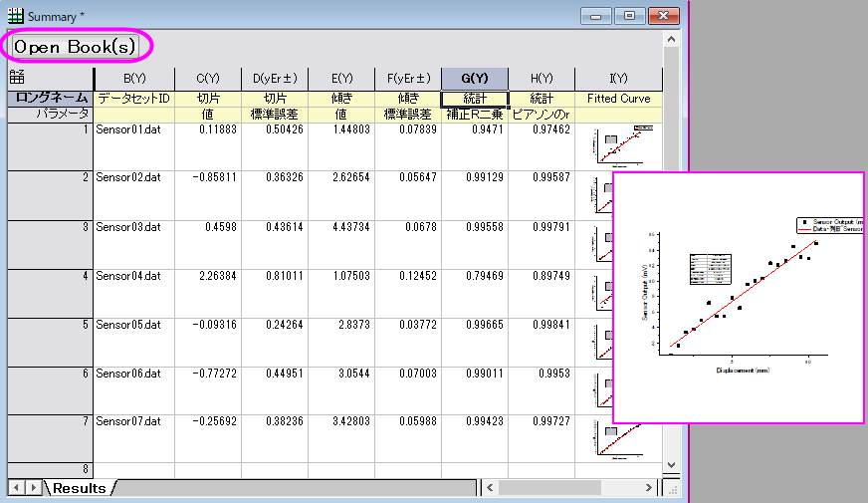Click the horizontal scrollbar right arrow

(x=649, y=487)
